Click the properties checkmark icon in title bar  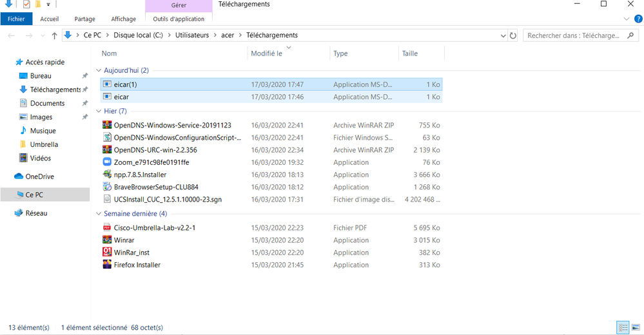point(26,5)
